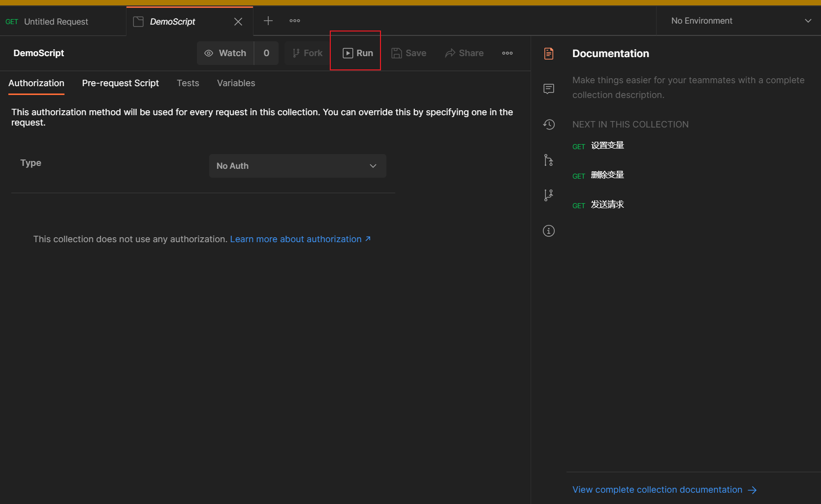Open the Documentation sidebar icon
Image resolution: width=821 pixels, height=504 pixels.
click(x=549, y=54)
